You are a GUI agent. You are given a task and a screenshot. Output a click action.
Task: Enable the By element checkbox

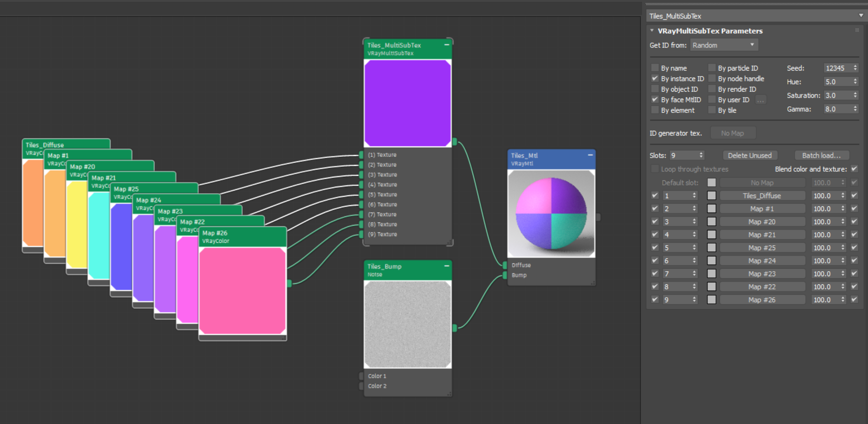click(x=655, y=110)
